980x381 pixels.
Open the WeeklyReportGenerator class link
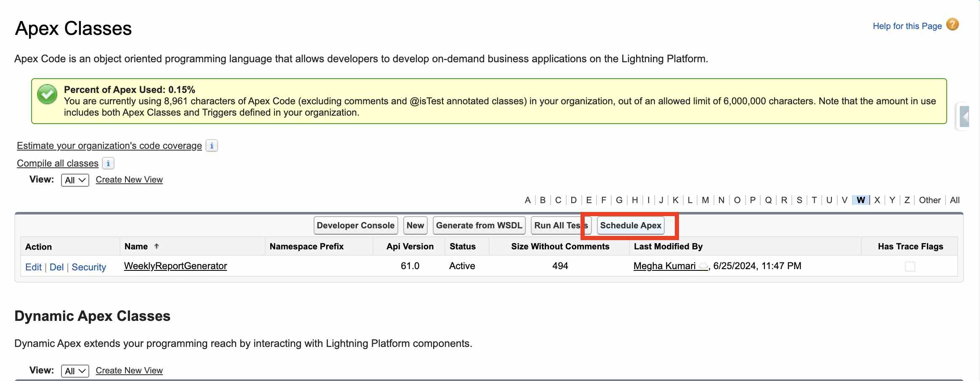coord(176,266)
